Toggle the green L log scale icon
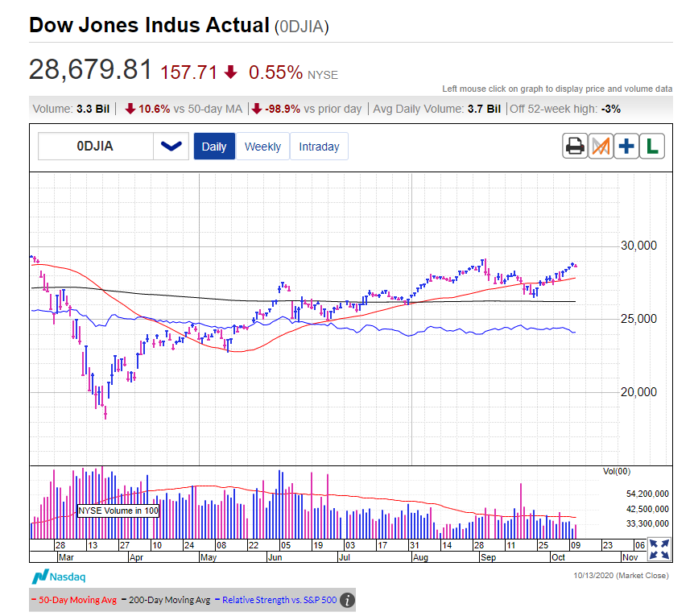694x616 pixels. point(652,146)
